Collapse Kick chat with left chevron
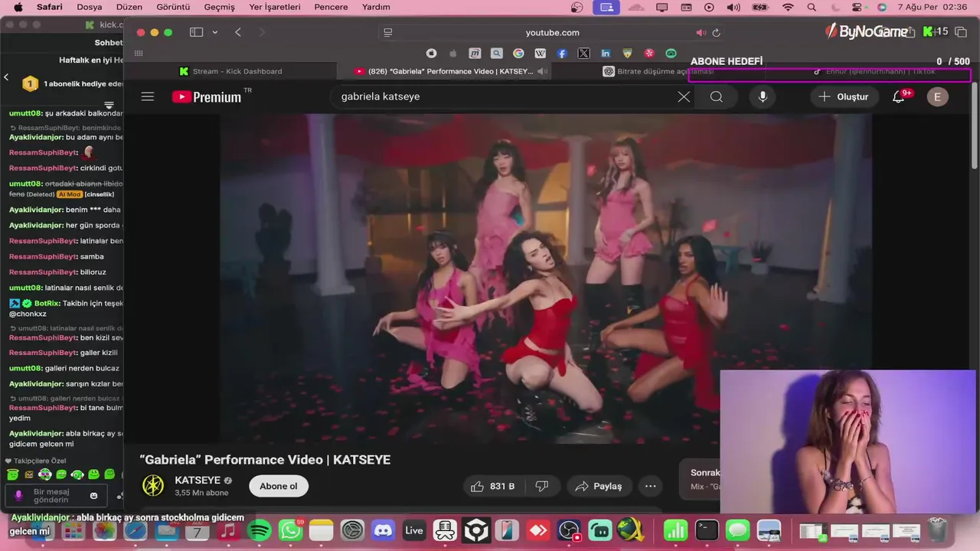This screenshot has width=980, height=551. click(x=6, y=77)
